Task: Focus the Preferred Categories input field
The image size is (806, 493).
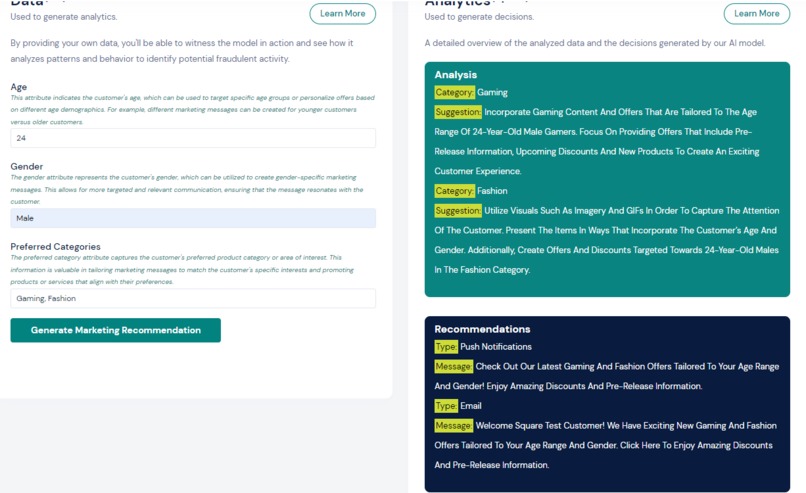Action: pos(193,298)
